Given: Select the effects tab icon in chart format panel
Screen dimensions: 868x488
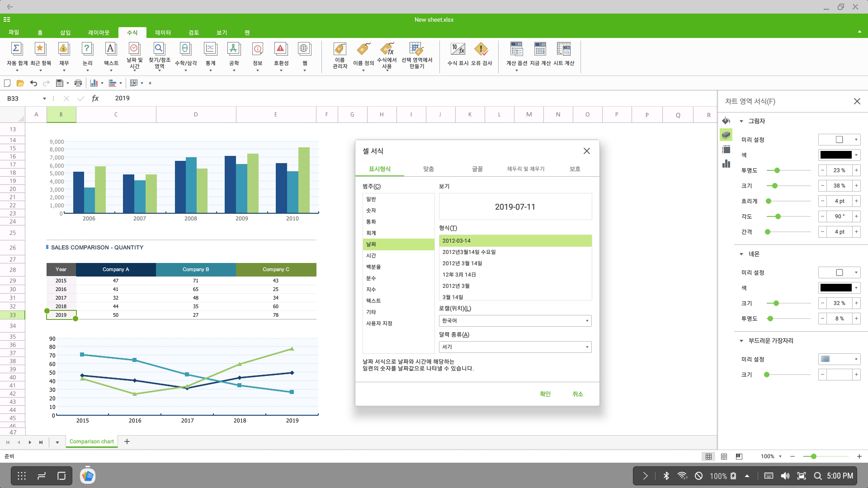Looking at the screenshot, I should coord(726,135).
